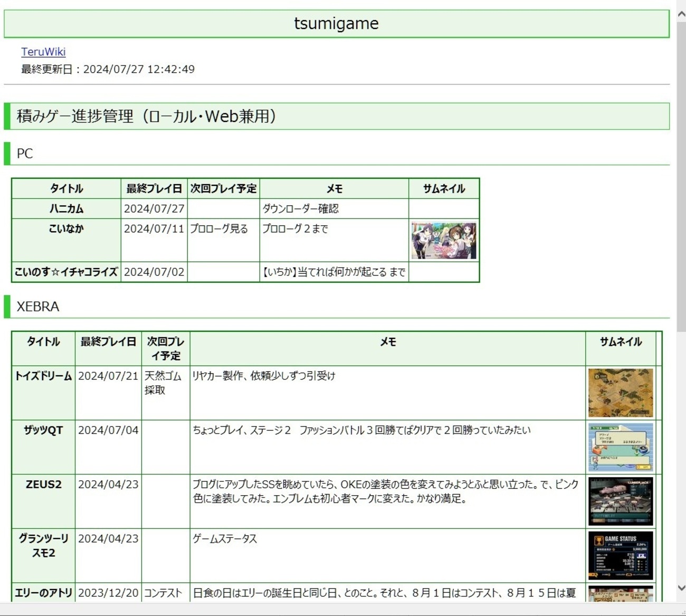Click the tsumigame page title
This screenshot has width=686, height=616.
click(336, 24)
